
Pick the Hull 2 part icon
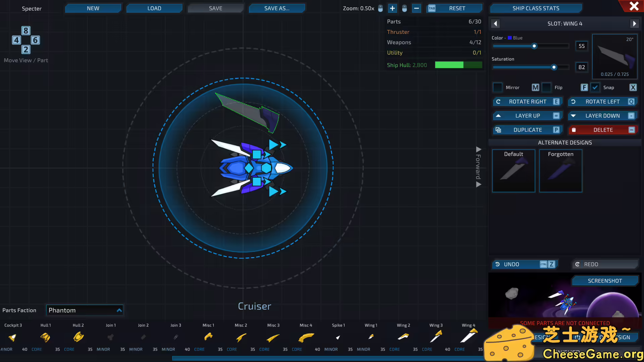pos(78,337)
